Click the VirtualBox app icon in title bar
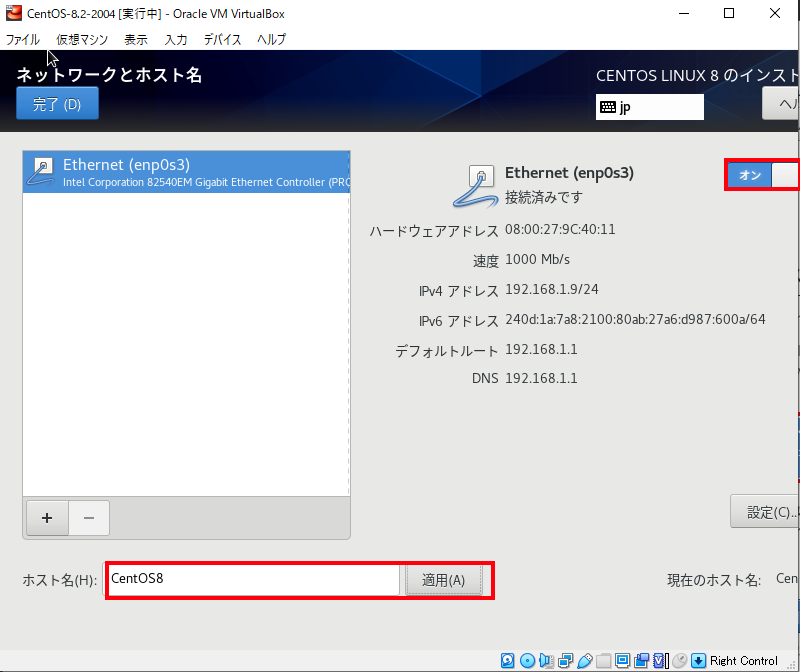The width and height of the screenshot is (800, 672). pos(14,13)
